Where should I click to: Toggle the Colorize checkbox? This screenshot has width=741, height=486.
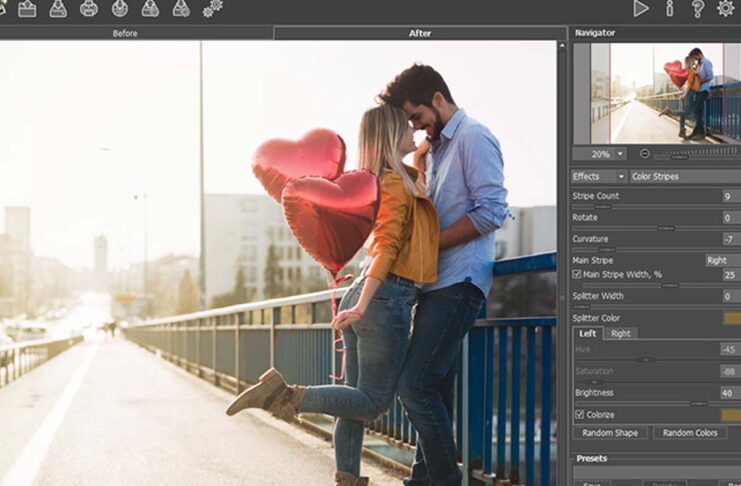580,415
